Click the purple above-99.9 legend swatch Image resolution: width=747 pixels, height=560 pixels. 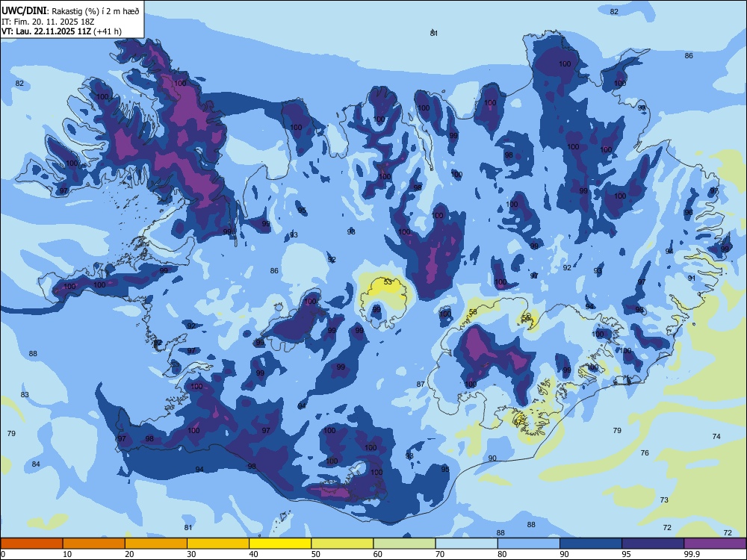coord(715,544)
